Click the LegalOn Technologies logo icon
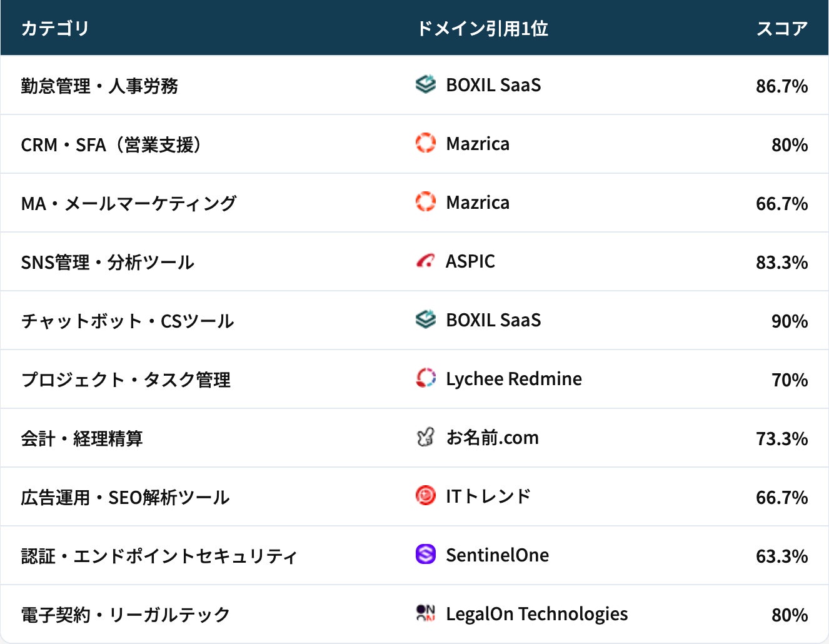This screenshot has height=644, width=829. [426, 613]
